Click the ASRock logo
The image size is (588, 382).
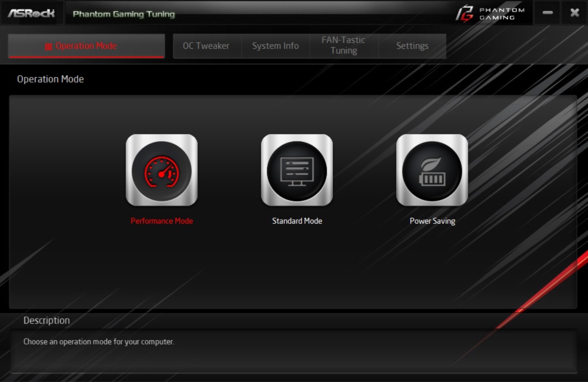coord(31,13)
